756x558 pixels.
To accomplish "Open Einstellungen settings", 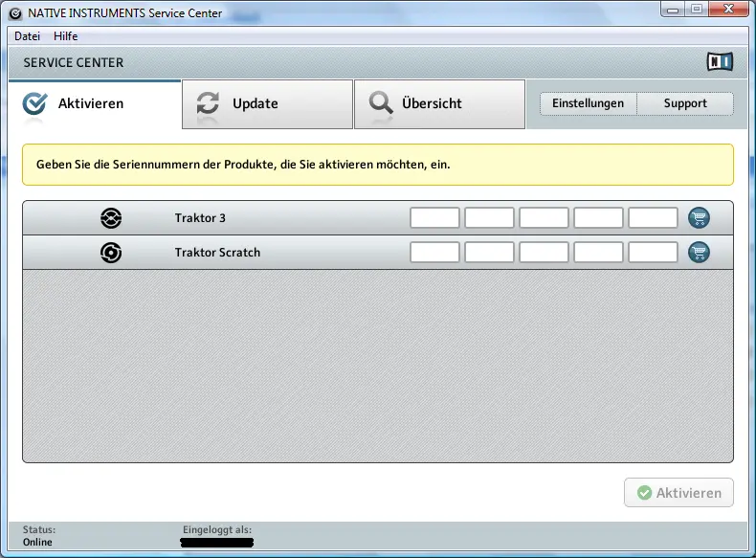I will click(x=588, y=103).
